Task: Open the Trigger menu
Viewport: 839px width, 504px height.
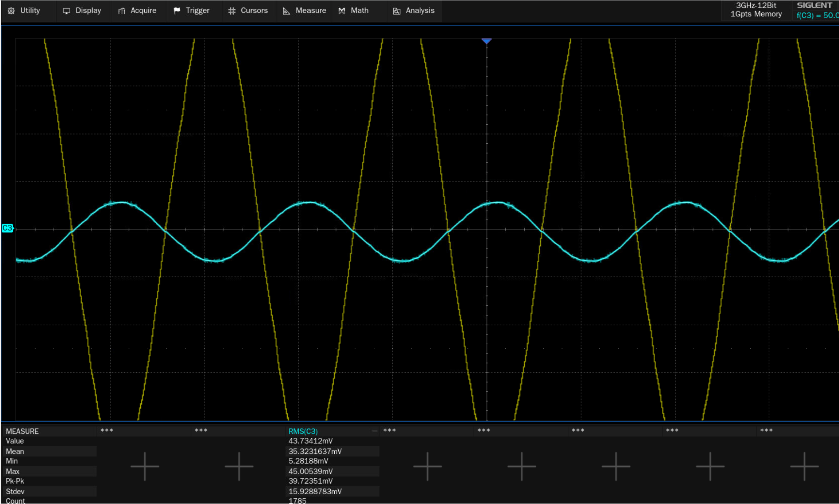Action: point(192,11)
